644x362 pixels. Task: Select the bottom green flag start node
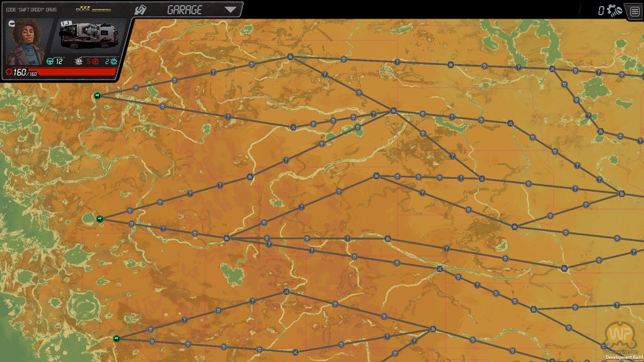pyautogui.click(x=116, y=339)
